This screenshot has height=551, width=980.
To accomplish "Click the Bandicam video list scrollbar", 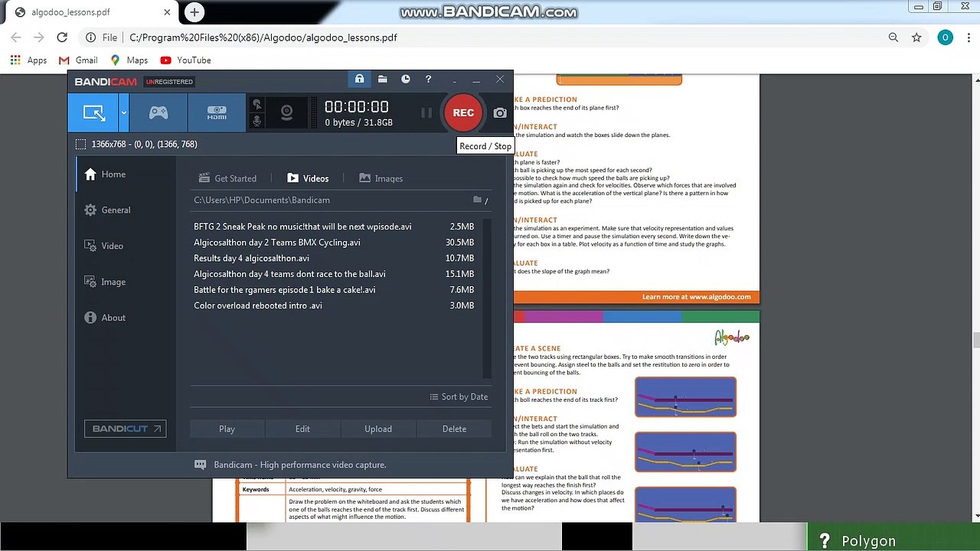I will (487, 298).
